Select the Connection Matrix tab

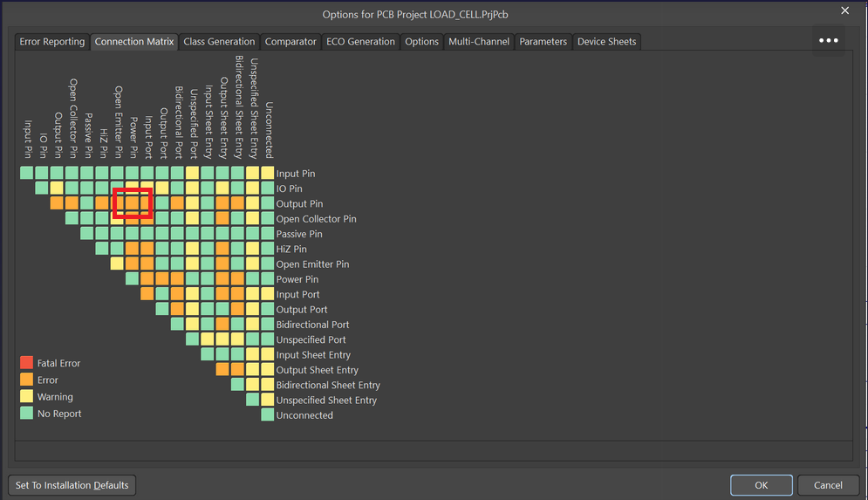coord(134,42)
